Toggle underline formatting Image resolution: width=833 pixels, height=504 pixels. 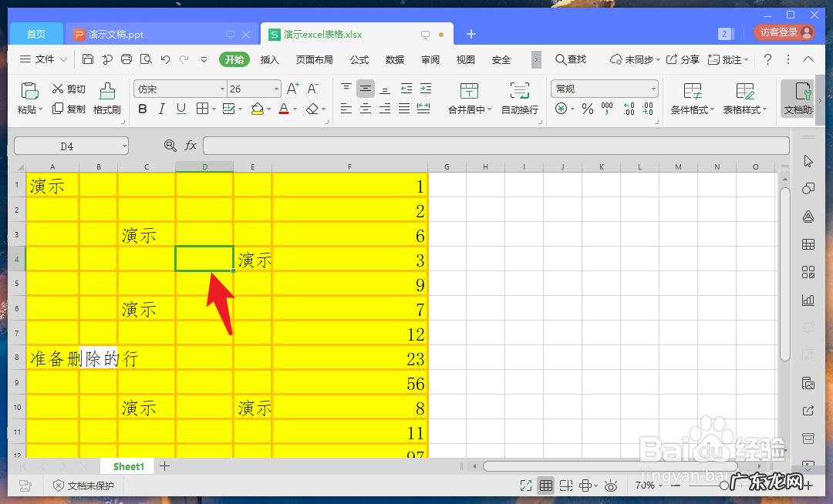pos(182,109)
